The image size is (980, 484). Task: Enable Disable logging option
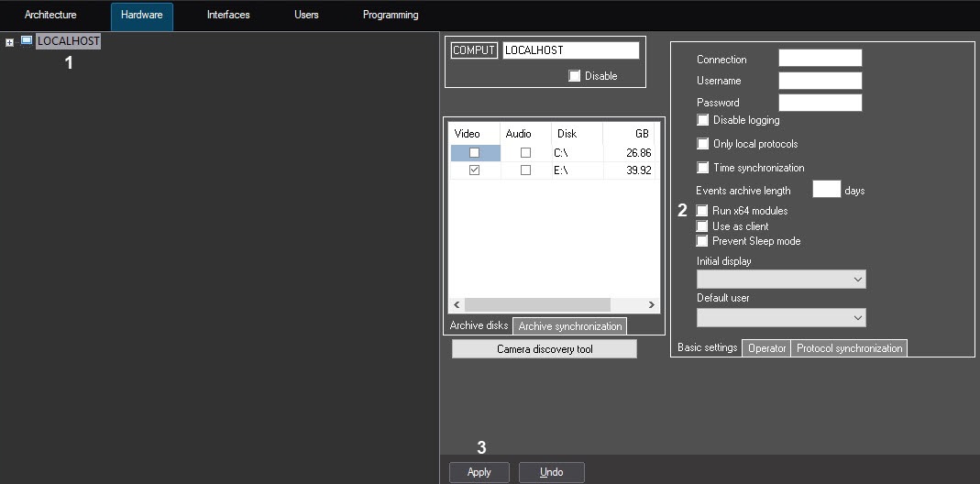pyautogui.click(x=703, y=120)
